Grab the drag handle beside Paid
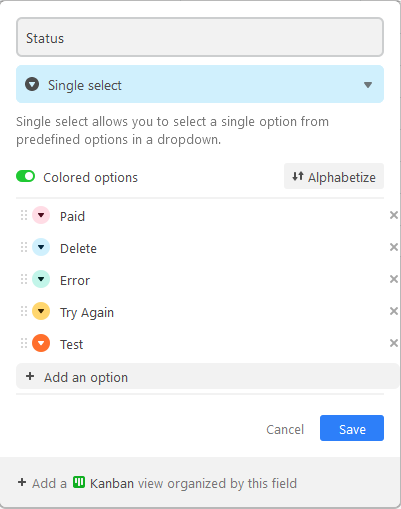Image resolution: width=401 pixels, height=509 pixels. 24,215
